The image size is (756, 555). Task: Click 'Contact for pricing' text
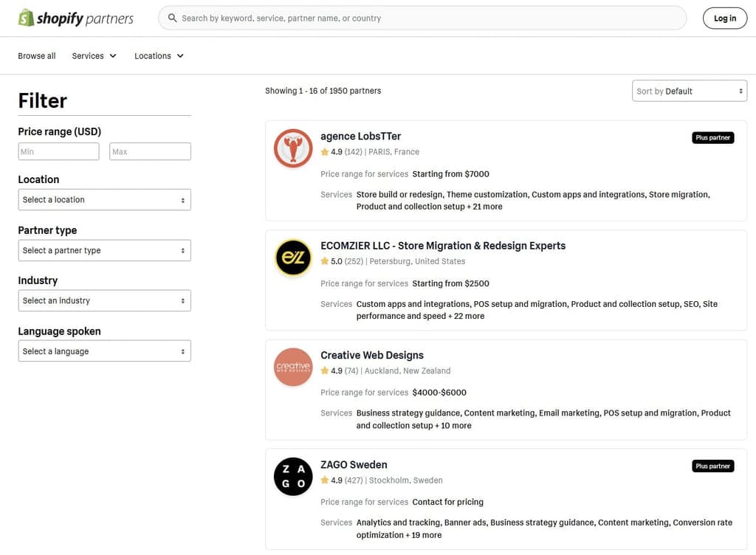pos(447,502)
